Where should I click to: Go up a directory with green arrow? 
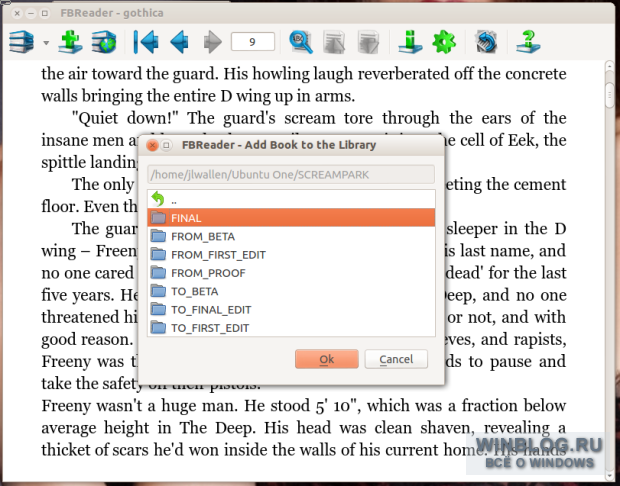pyautogui.click(x=158, y=199)
